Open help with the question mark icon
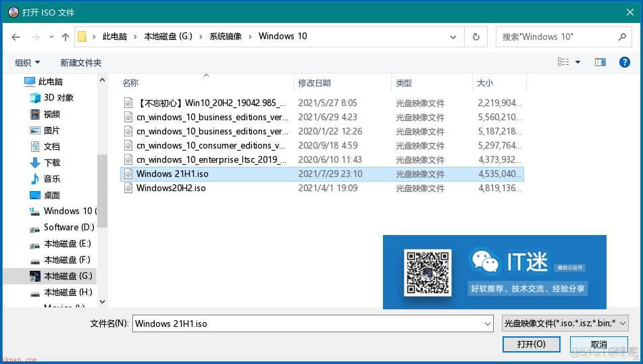The width and height of the screenshot is (643, 364). pos(625,62)
